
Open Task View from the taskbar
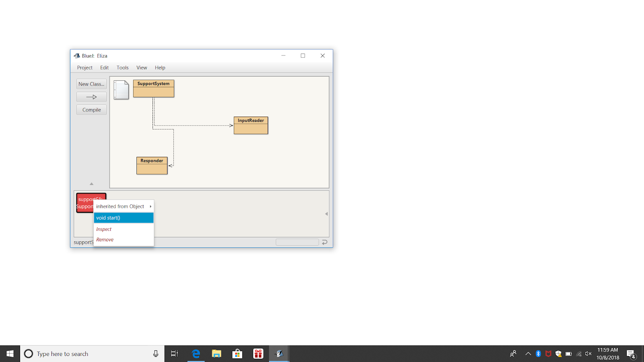pyautogui.click(x=174, y=354)
